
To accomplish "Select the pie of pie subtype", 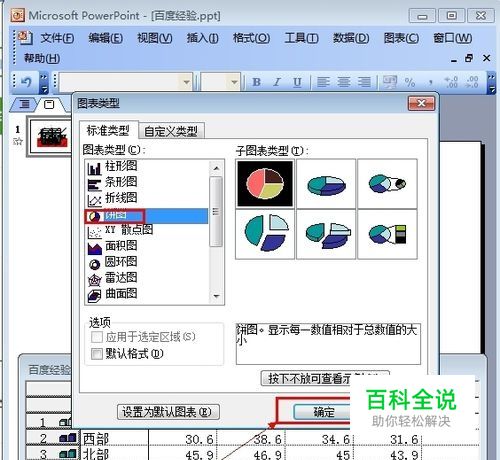I will (387, 184).
